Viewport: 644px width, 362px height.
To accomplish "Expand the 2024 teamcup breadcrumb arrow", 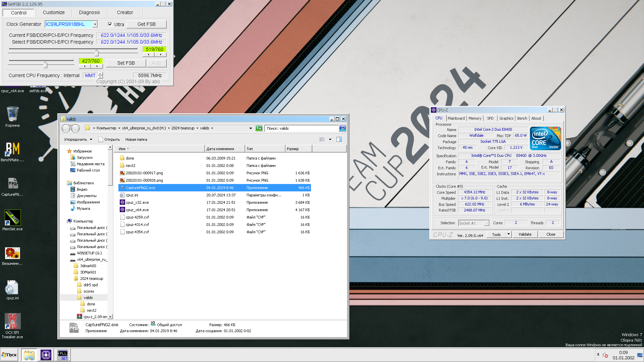I will pyautogui.click(x=197, y=128).
